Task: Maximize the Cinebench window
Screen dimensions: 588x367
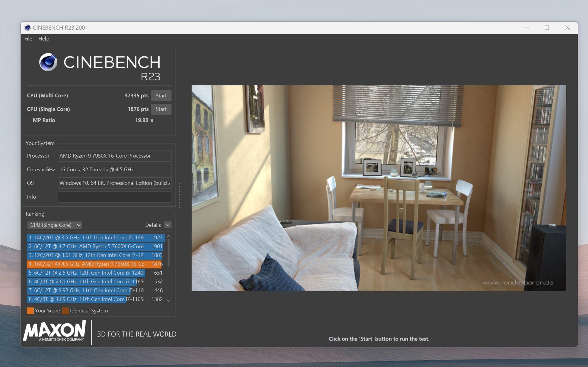Action: 547,28
